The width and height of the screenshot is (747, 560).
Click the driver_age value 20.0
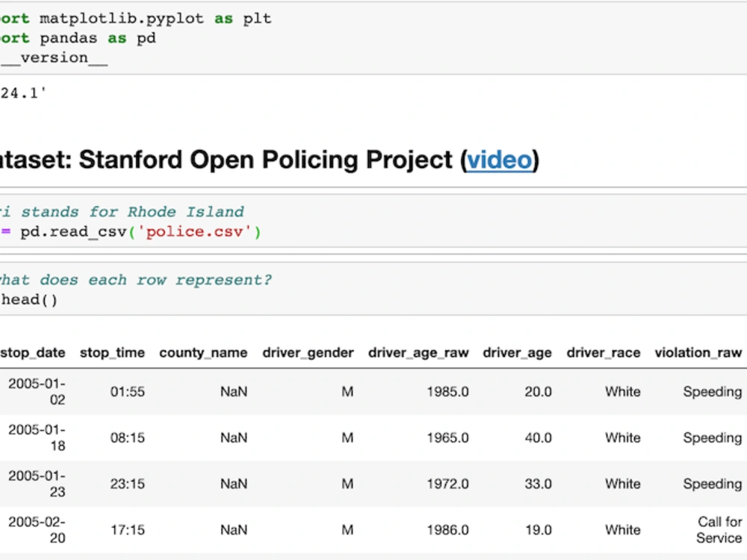tap(539, 392)
